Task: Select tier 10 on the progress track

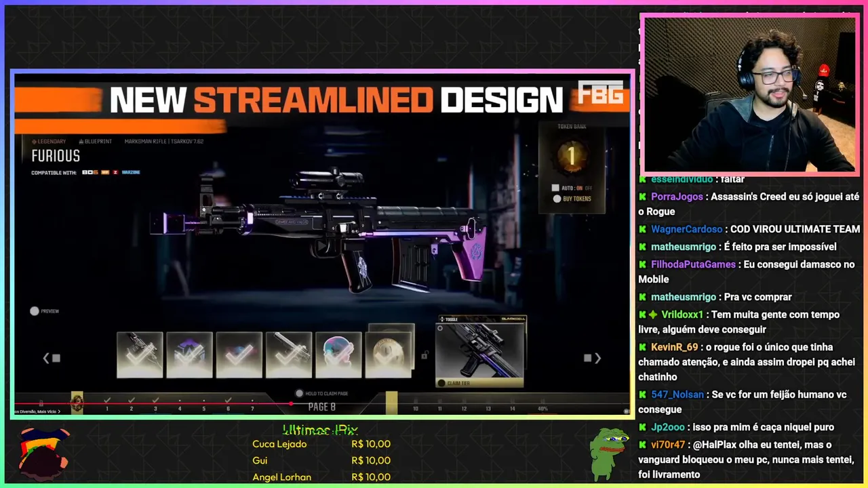Action: point(416,408)
